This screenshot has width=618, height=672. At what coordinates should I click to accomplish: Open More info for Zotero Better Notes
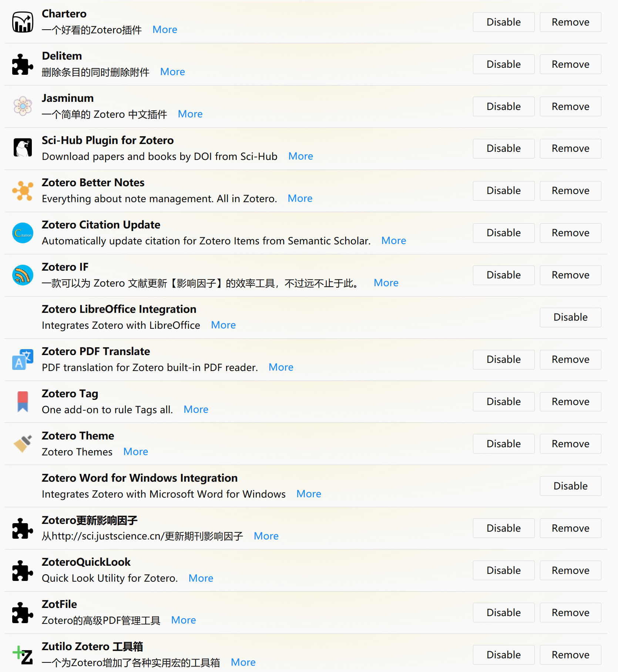click(300, 198)
